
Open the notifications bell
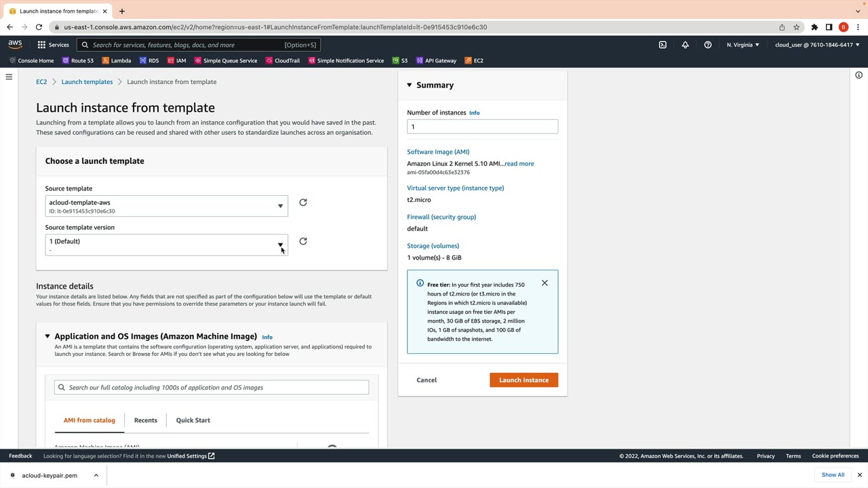click(685, 45)
